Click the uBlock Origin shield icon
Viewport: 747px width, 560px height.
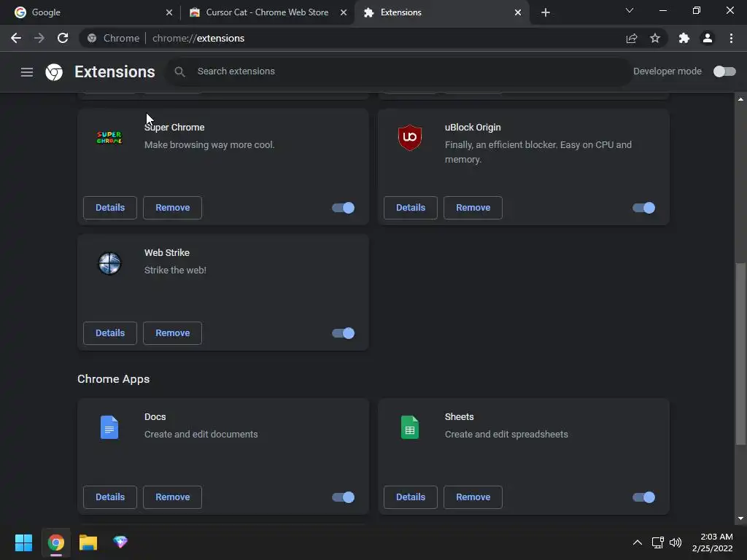click(410, 138)
